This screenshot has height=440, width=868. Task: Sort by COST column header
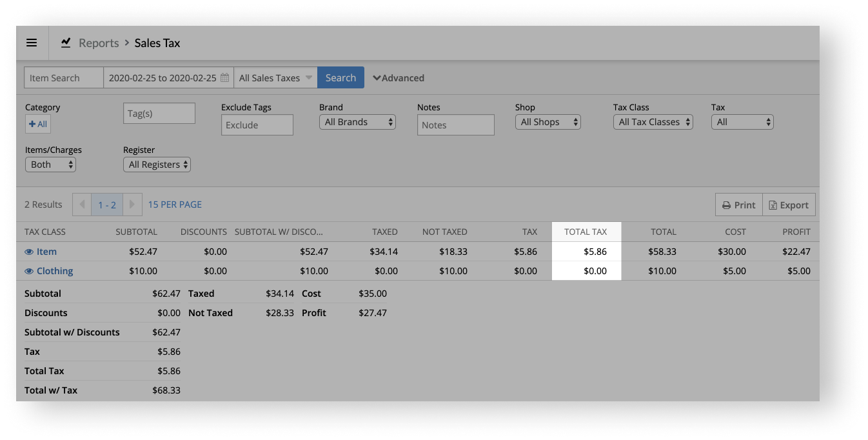click(735, 232)
